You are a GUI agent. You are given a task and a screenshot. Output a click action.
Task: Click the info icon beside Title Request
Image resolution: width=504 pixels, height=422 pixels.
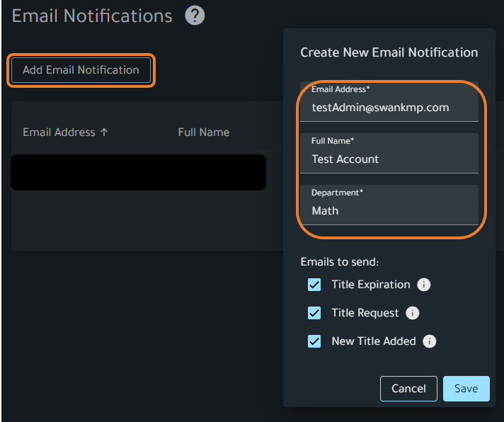point(413,313)
